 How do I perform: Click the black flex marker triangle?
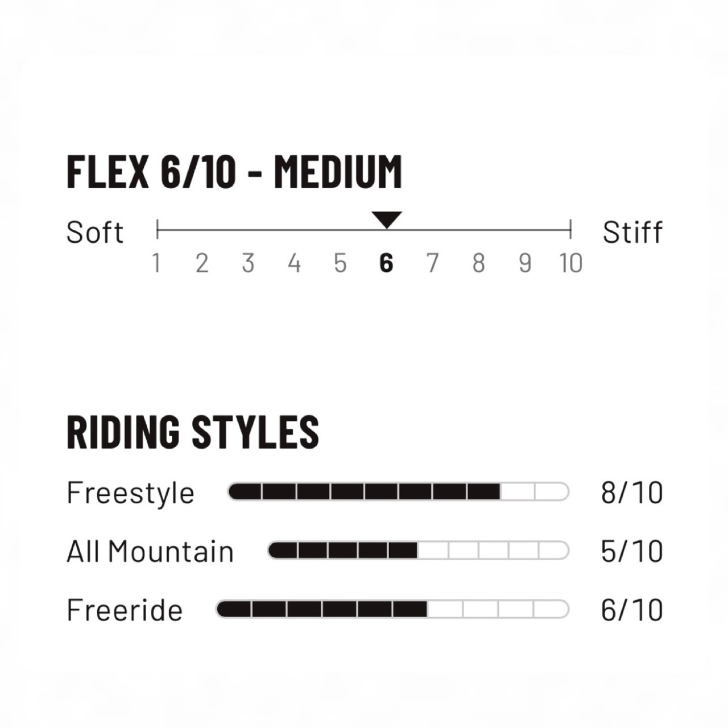(387, 220)
